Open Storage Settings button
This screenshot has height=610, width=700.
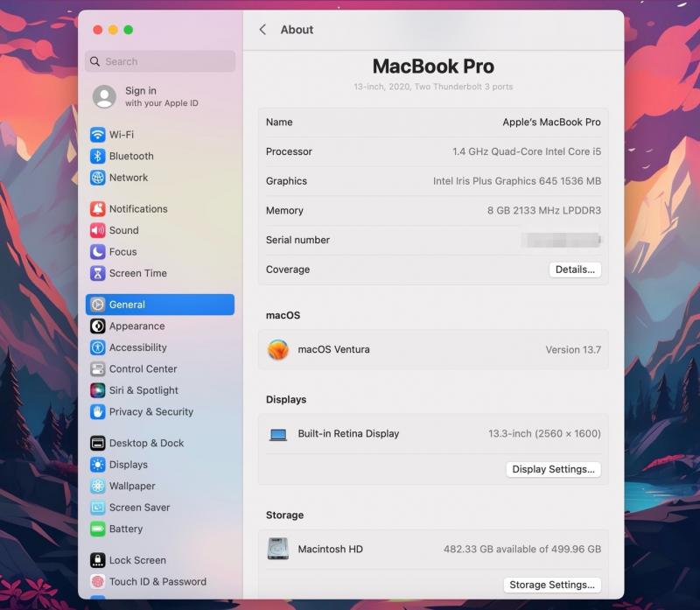552,585
